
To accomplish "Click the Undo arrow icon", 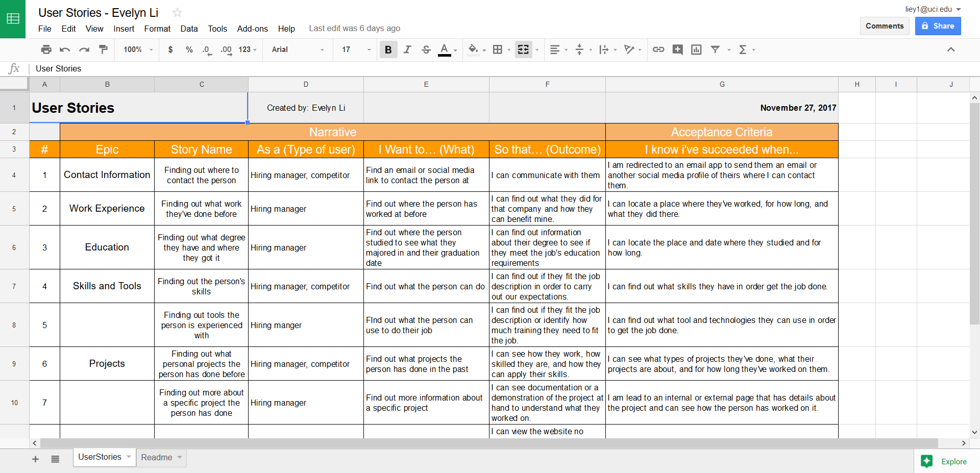I will pos(65,49).
